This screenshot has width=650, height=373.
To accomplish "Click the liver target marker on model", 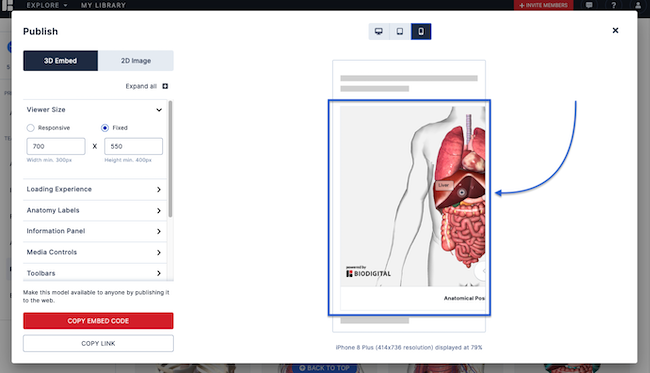I will coord(461,193).
